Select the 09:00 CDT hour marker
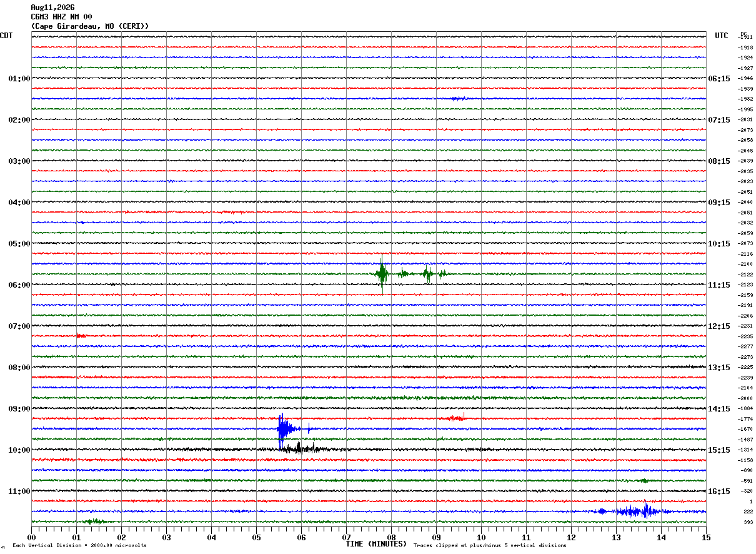The image size is (756, 554). click(x=19, y=409)
